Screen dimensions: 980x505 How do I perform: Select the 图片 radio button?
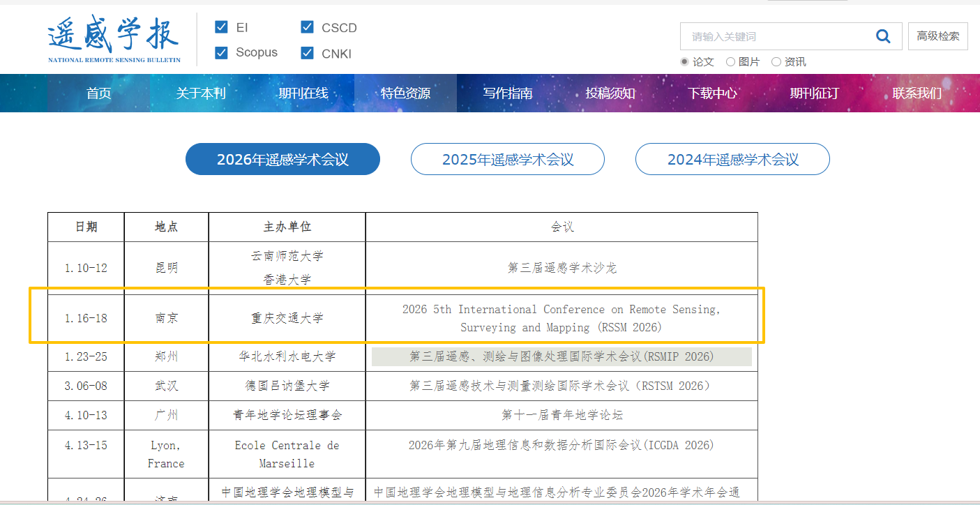(x=730, y=61)
